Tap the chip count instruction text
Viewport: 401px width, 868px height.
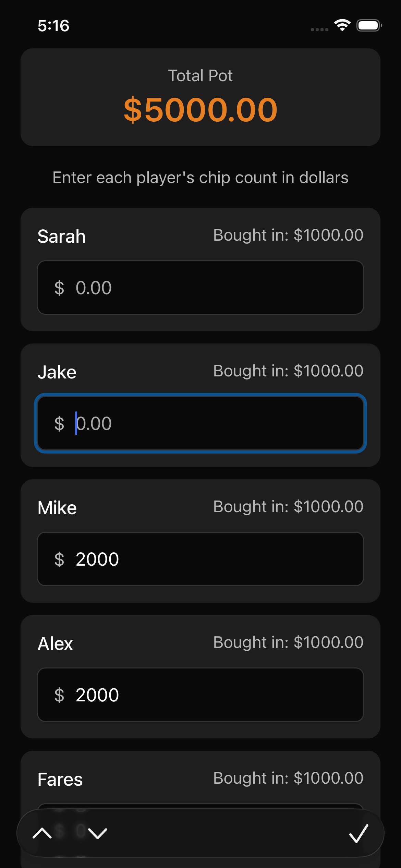point(200,178)
